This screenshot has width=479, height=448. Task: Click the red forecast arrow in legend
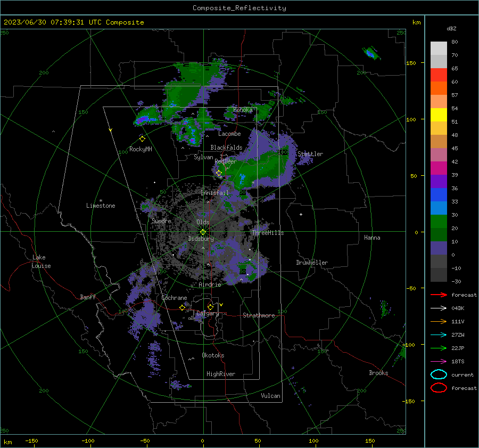coord(439,295)
